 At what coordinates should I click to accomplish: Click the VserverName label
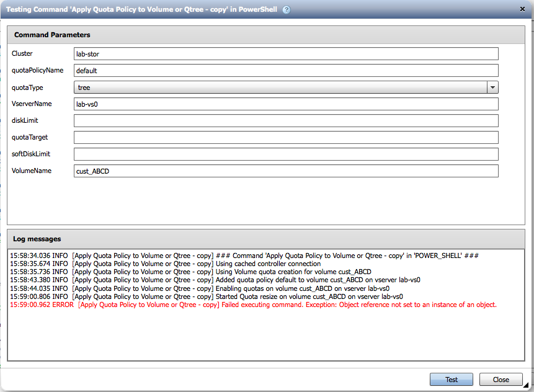coord(32,104)
